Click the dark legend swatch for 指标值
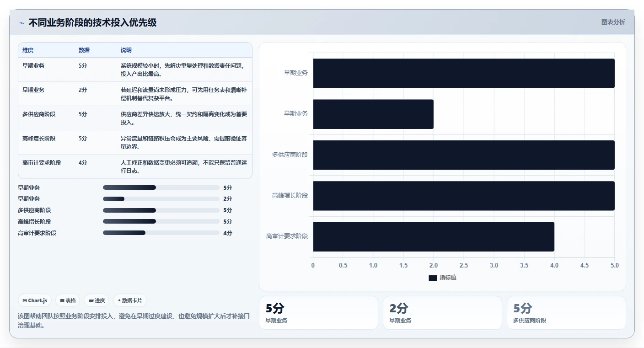 click(433, 278)
